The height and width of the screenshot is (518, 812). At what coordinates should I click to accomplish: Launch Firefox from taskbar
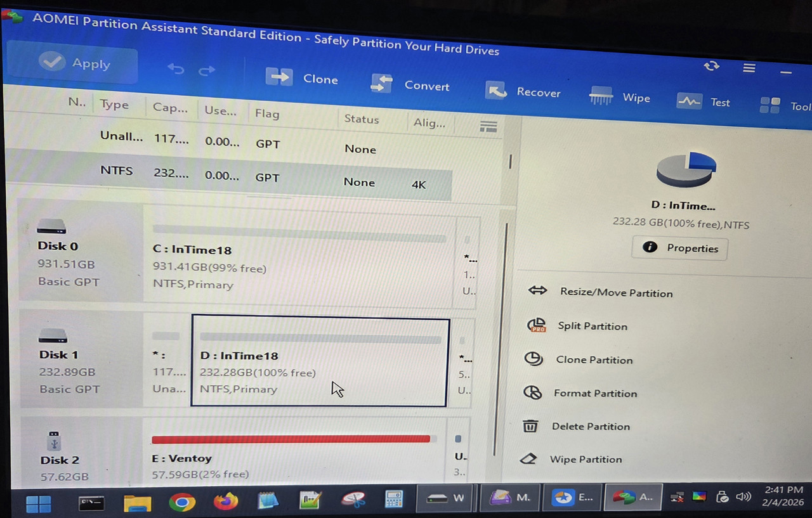click(x=225, y=502)
